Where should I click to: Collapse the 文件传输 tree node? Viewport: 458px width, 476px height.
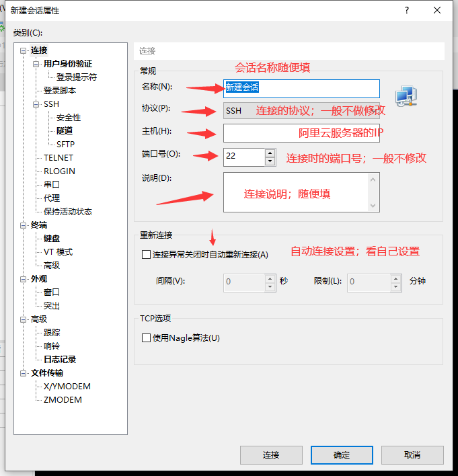tap(23, 373)
